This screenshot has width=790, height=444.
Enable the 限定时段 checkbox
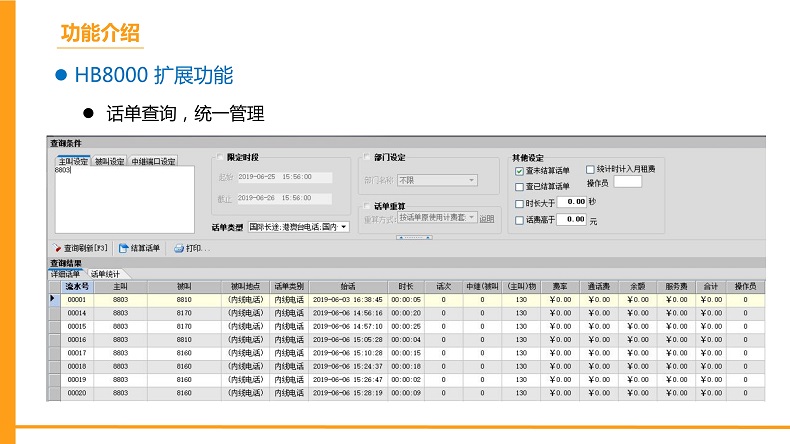click(219, 157)
